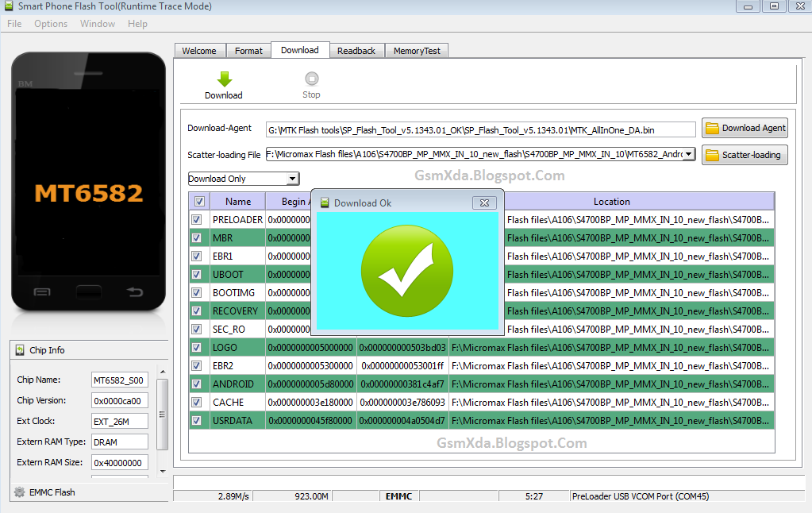
Task: Click the 5:27 elapsed time in status bar
Action: [534, 496]
